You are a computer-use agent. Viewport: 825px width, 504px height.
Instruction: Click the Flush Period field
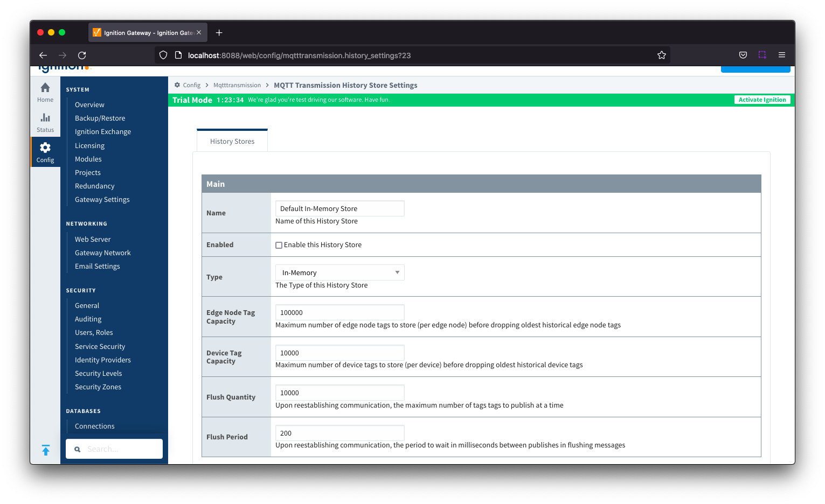(340, 433)
